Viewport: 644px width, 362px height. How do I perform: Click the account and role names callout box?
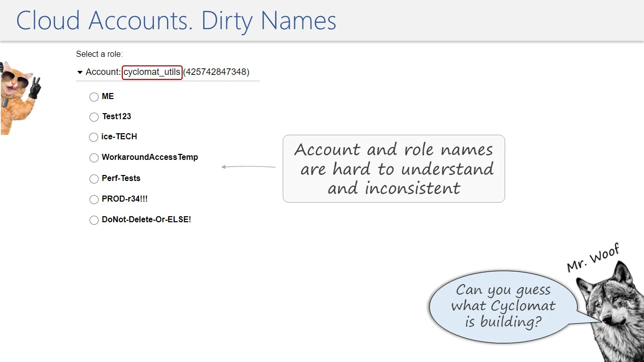tap(393, 168)
